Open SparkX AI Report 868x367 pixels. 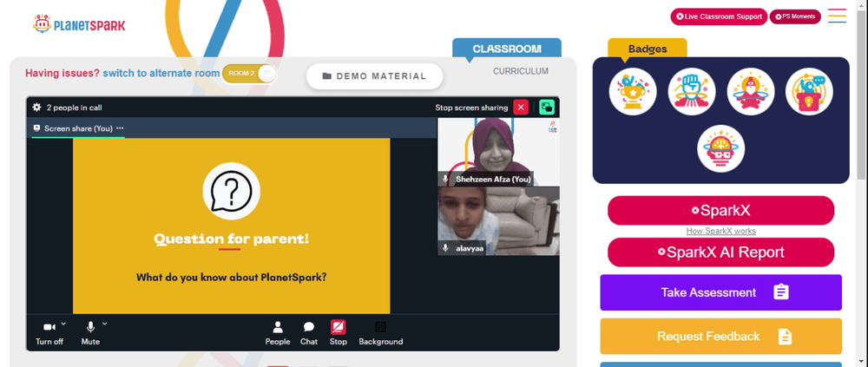coord(720,252)
